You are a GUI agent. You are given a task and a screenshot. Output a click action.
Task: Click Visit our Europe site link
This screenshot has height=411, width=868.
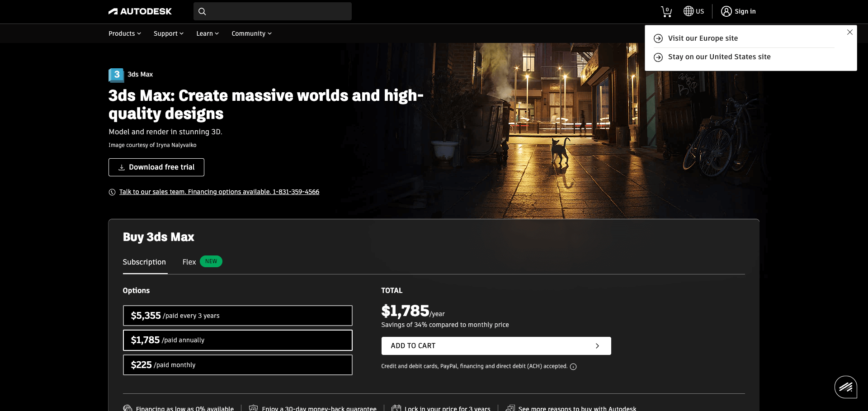tap(703, 38)
